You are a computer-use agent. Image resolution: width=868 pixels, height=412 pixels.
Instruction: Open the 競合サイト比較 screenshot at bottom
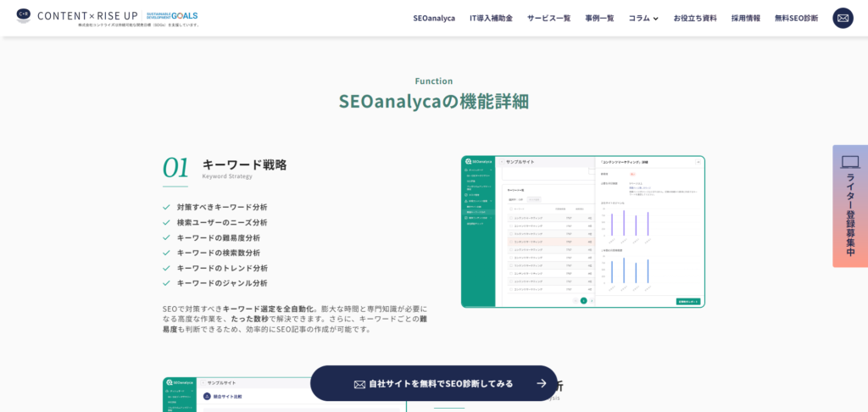(x=285, y=395)
